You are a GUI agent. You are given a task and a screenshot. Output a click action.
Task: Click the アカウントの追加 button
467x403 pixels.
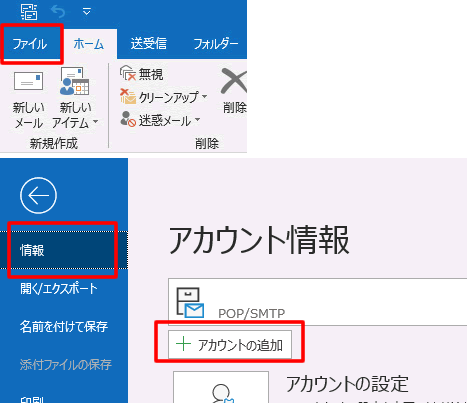[230, 345]
